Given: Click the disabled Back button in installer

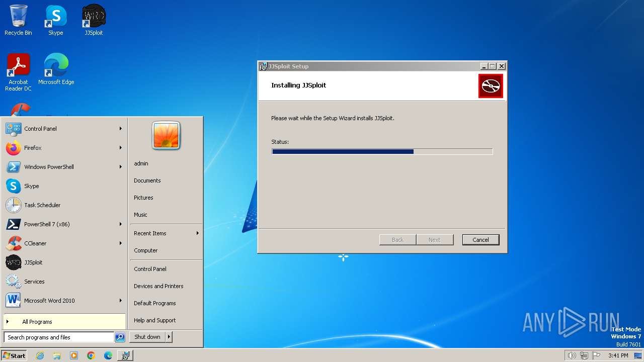Looking at the screenshot, I should coord(397,240).
